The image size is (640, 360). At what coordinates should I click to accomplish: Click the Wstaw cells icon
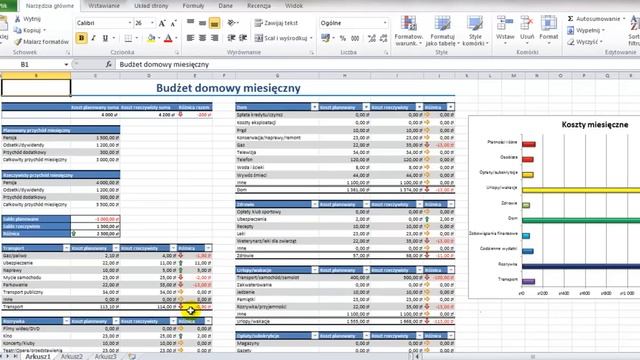click(505, 23)
